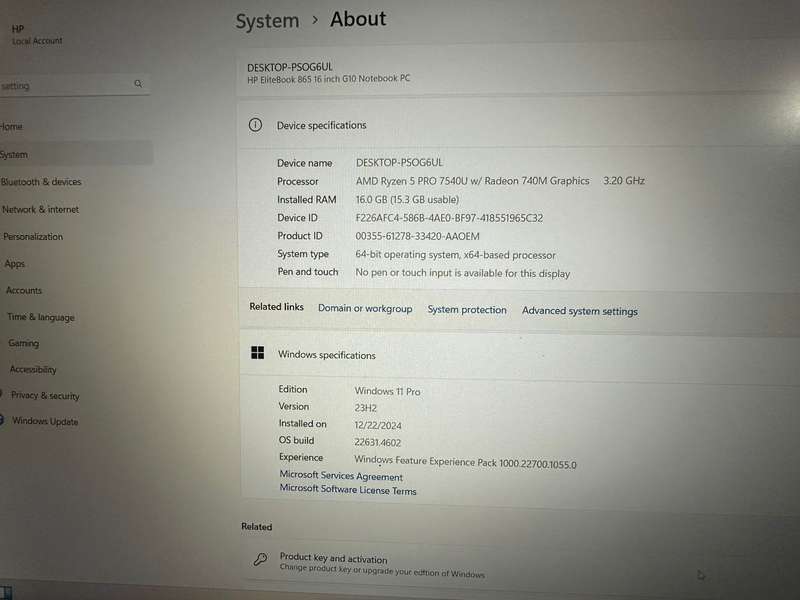
Task: Click the processor value 'AMD Ryzen 5 PRO 7540U'
Action: (472, 181)
